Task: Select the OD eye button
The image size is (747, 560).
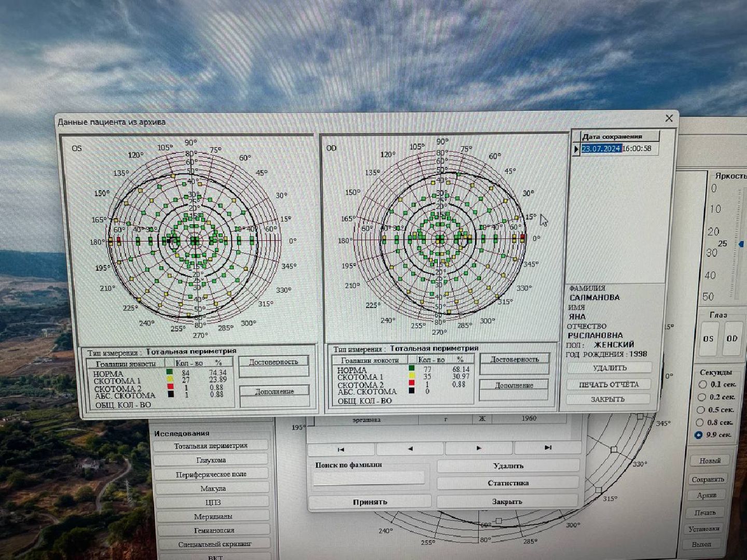Action: coord(732,339)
